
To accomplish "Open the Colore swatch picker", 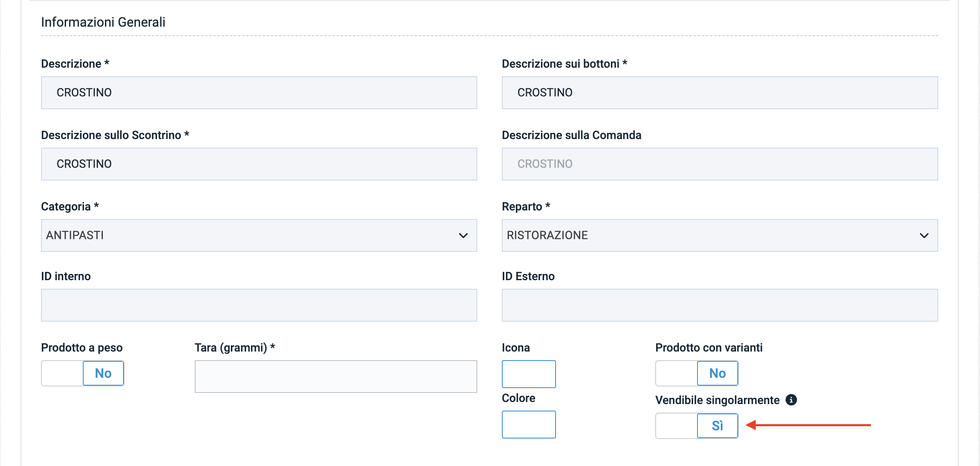I will (529, 425).
